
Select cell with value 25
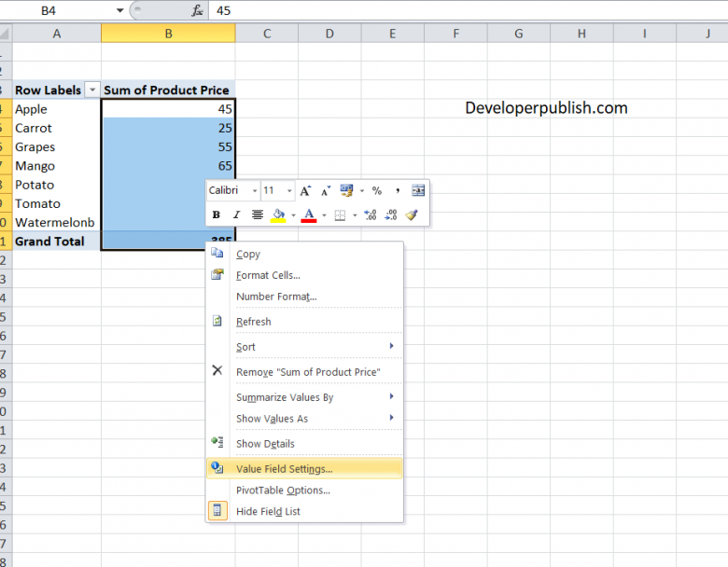pos(169,128)
